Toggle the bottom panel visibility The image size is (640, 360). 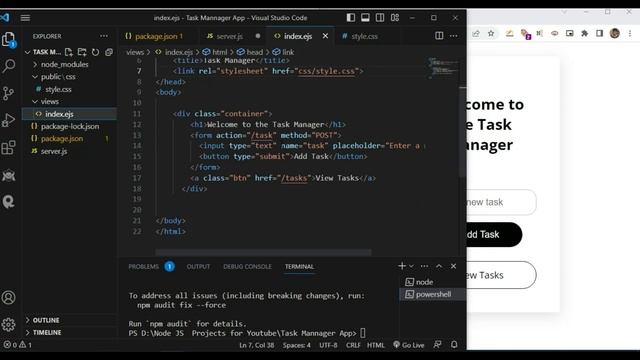(x=365, y=18)
